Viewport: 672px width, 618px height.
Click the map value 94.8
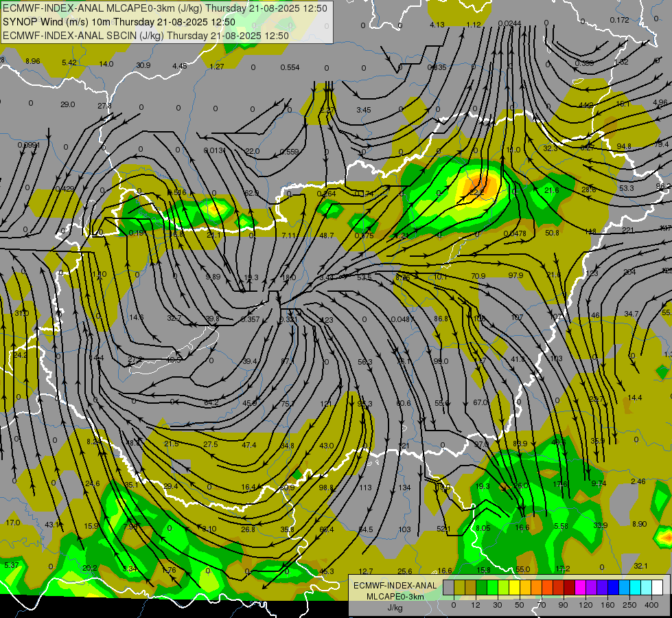624,146
